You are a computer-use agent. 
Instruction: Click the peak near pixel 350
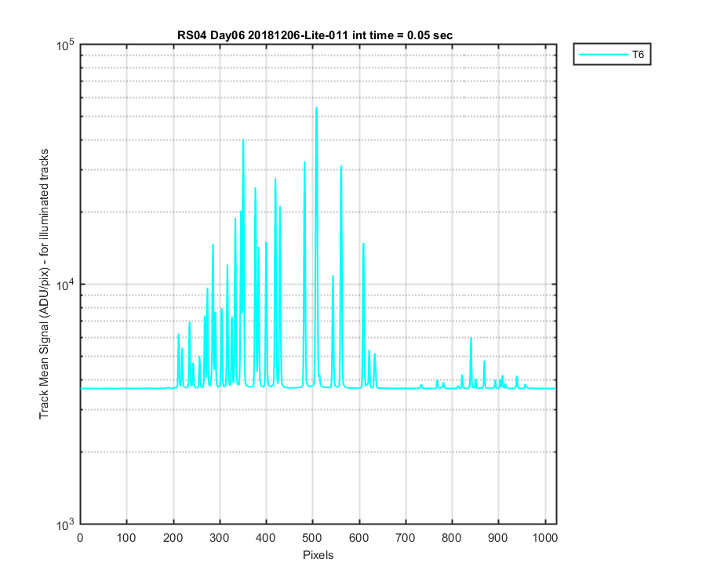click(x=243, y=140)
